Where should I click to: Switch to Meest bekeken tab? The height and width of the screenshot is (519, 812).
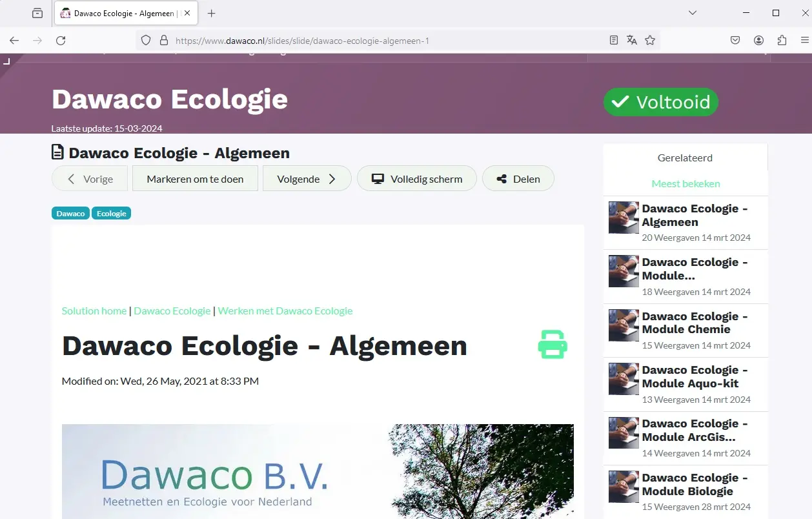pos(685,183)
